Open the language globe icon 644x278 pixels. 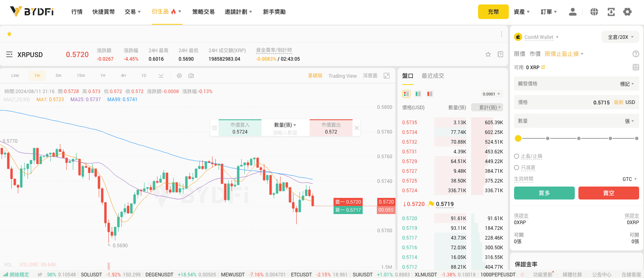[594, 12]
